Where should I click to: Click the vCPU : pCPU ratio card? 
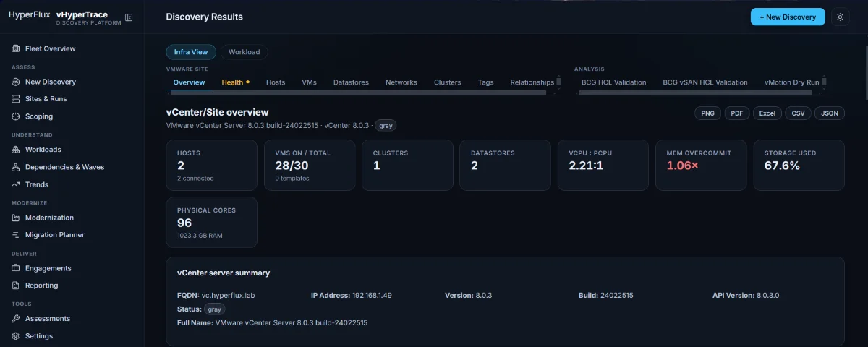(603, 166)
